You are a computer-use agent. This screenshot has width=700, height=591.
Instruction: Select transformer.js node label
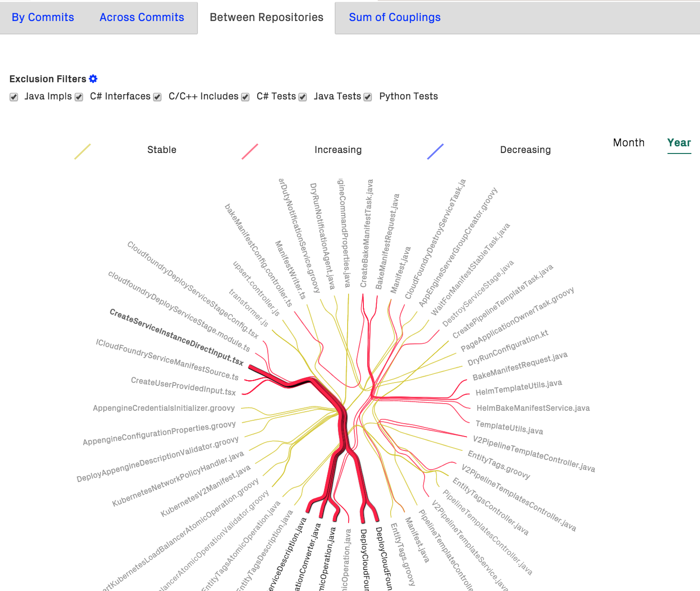pos(249,308)
